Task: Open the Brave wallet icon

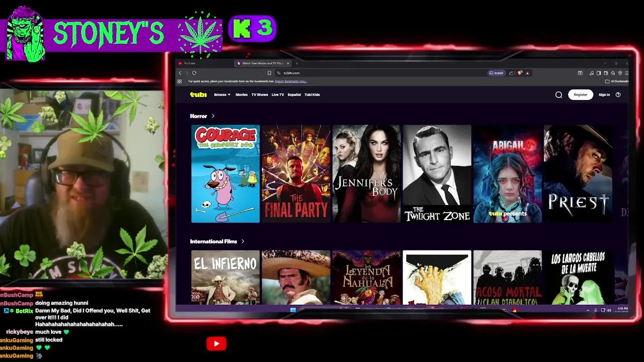Action: 606,73
